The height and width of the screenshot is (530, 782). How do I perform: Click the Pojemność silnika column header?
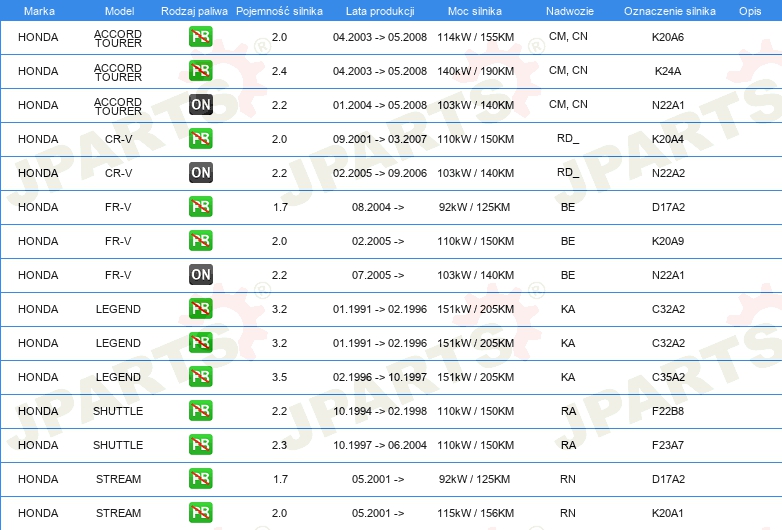(279, 11)
